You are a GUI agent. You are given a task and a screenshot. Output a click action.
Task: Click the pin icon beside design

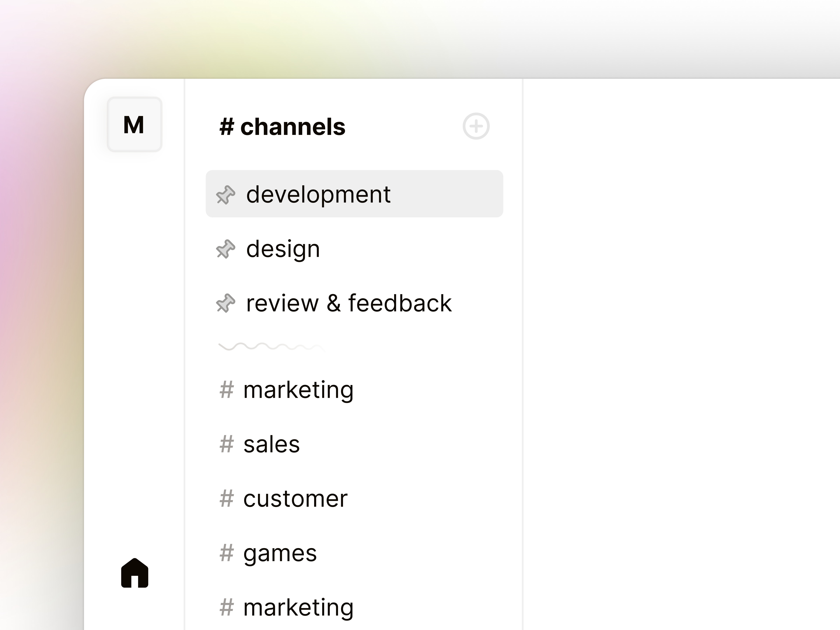226,249
